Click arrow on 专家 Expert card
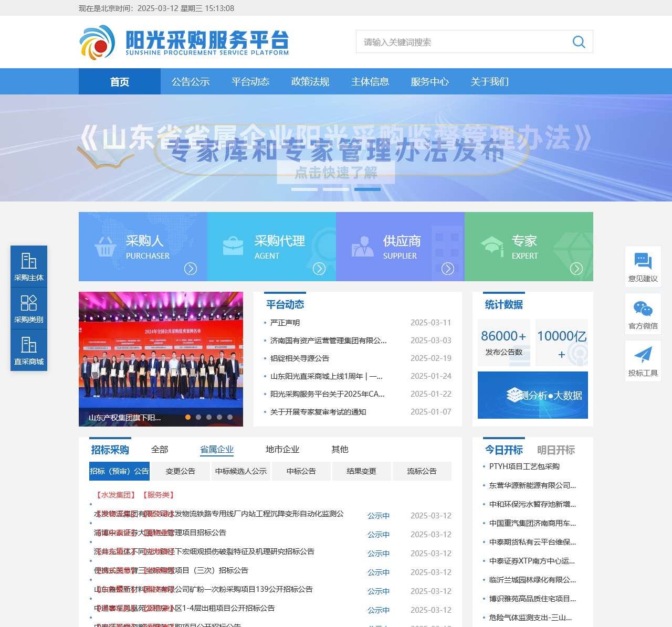Screen dimensions: 672x627 576,269
